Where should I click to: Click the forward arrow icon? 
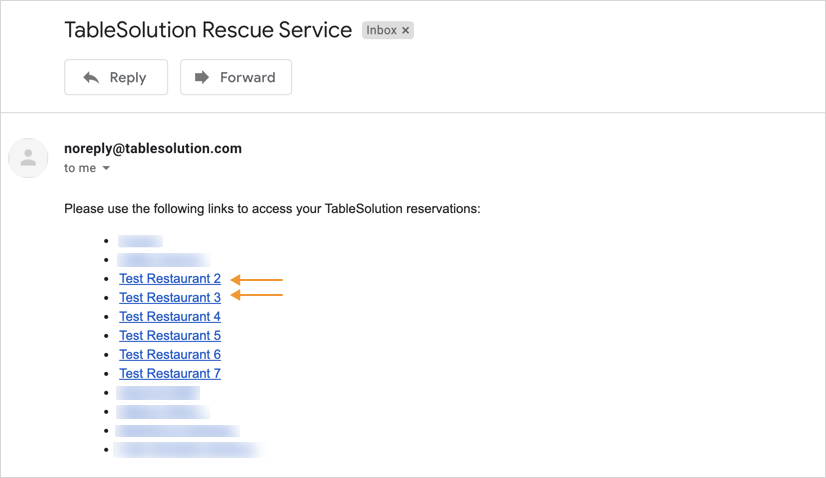(x=202, y=77)
